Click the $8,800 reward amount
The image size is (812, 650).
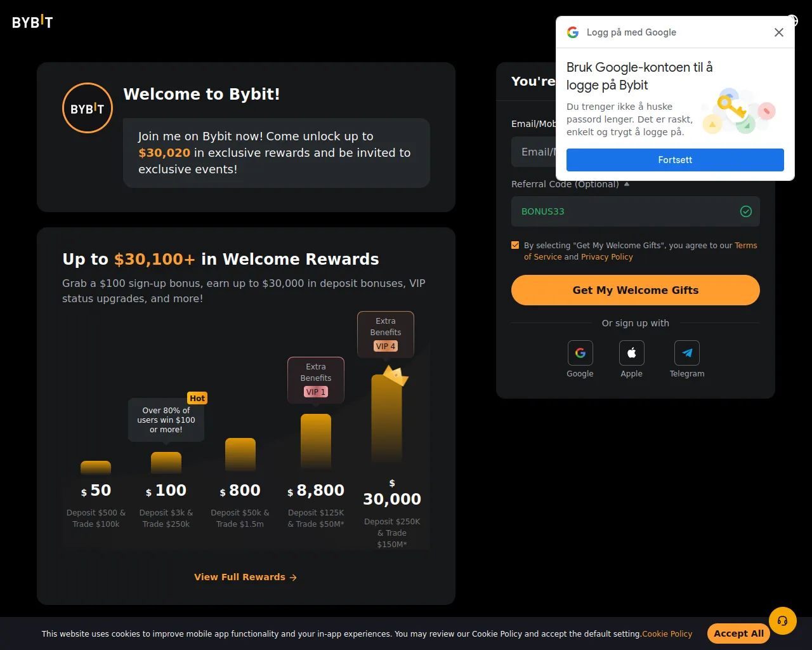[316, 491]
